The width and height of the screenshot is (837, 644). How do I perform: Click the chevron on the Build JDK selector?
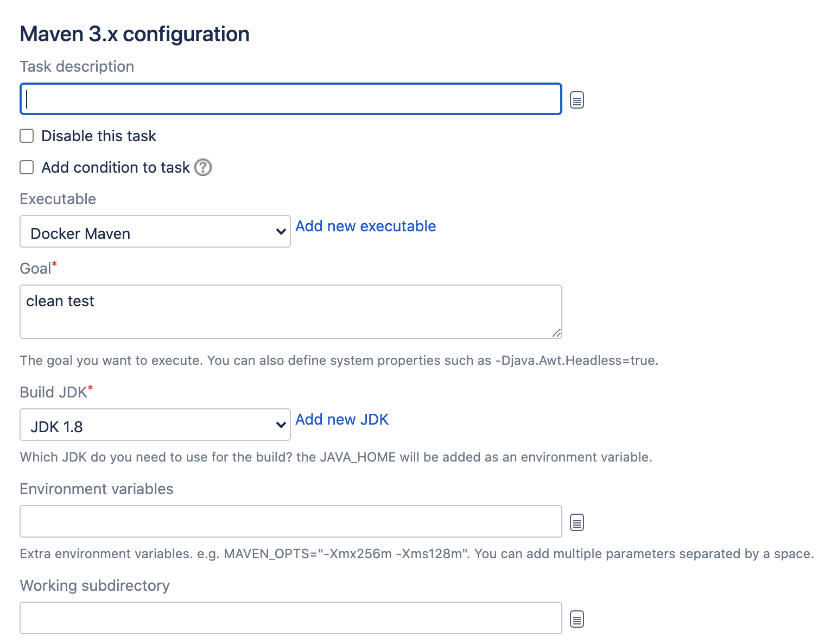tap(280, 425)
